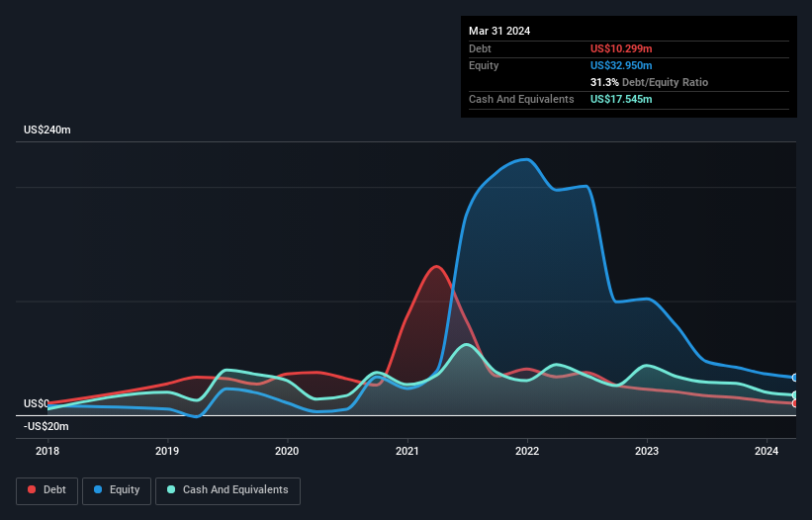Click the Equity row label in tooltip

(484, 65)
